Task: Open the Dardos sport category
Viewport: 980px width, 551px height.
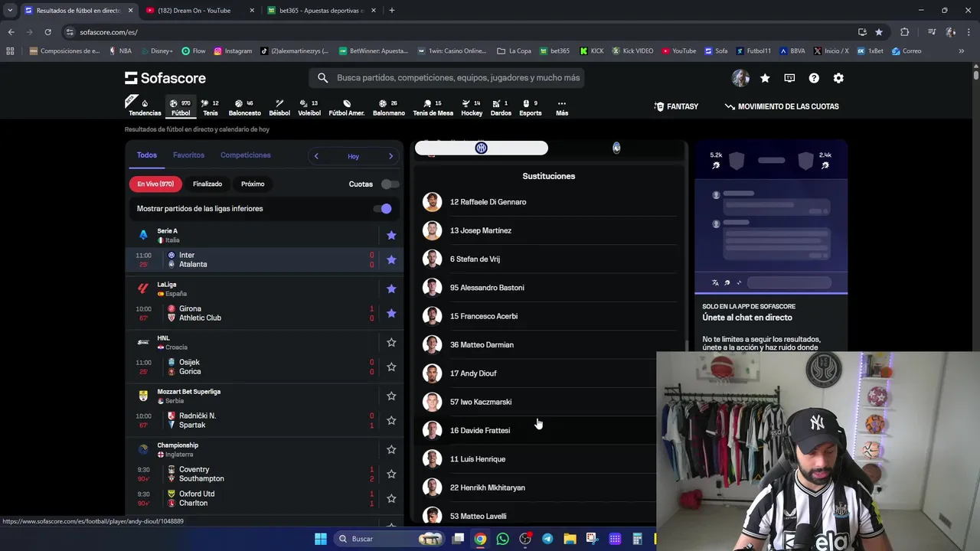Action: point(501,107)
